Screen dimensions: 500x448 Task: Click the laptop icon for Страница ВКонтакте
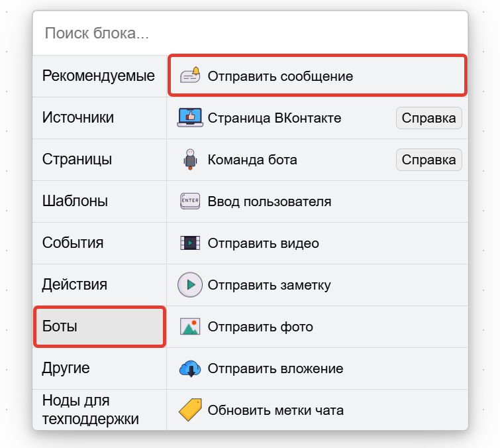click(190, 117)
